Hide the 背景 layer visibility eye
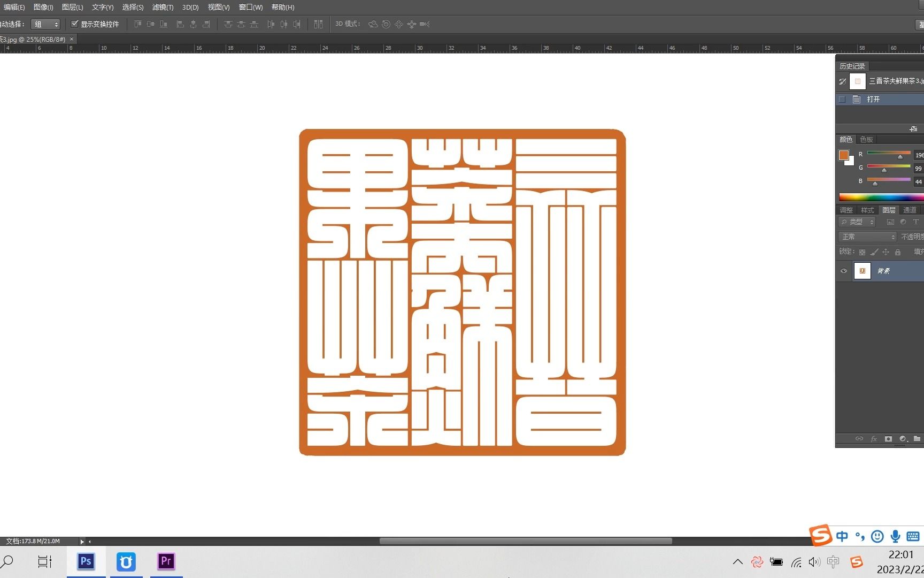This screenshot has width=924, height=578. [x=844, y=271]
